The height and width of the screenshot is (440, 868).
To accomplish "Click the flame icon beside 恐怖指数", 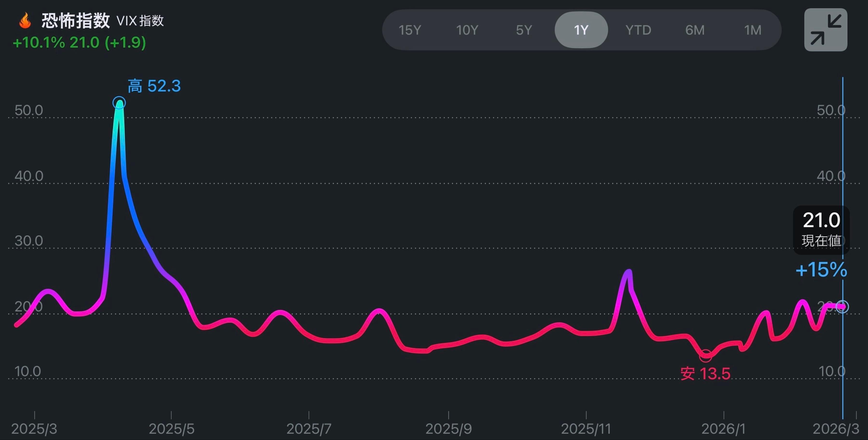I will (x=25, y=21).
